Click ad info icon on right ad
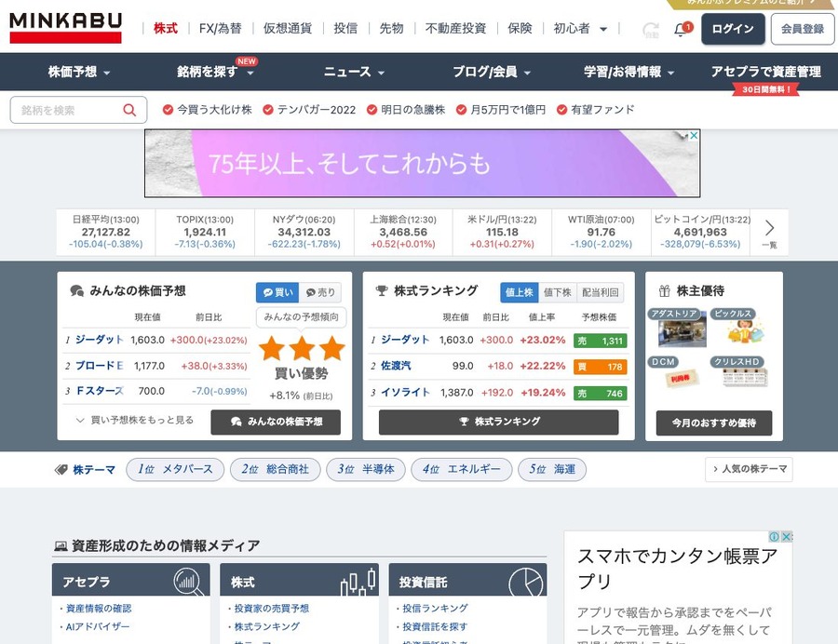 tap(774, 537)
